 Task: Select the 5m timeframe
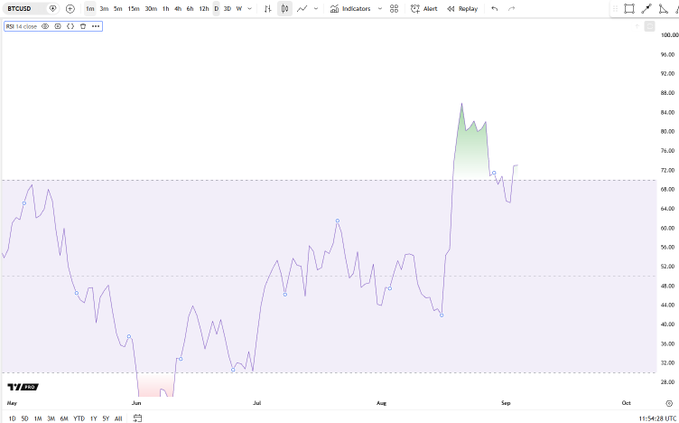click(118, 9)
